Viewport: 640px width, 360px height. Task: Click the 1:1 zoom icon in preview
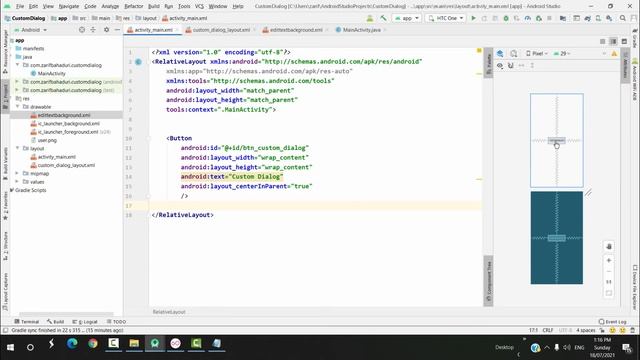tap(609, 282)
